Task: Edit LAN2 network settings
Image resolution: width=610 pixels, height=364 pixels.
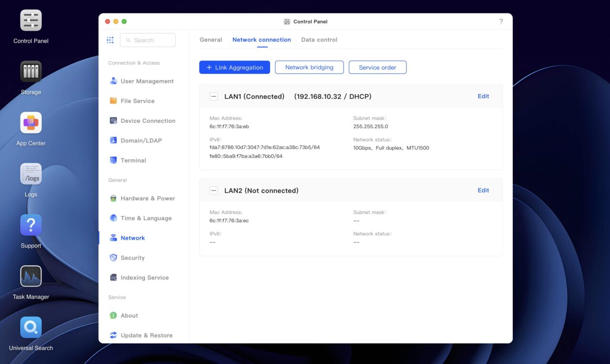Action: [x=483, y=191]
